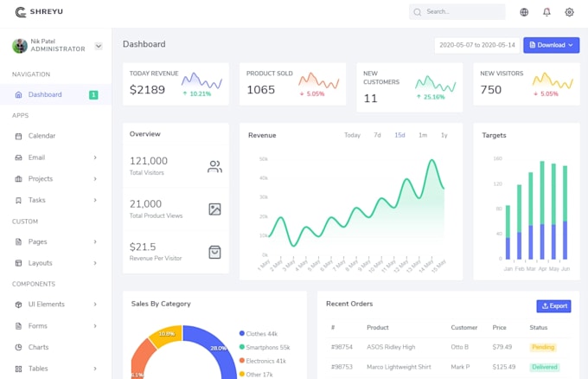Viewport: 588px width, 379px height.
Task: Click the Today Revenue sparkline chart
Action: tap(202, 80)
